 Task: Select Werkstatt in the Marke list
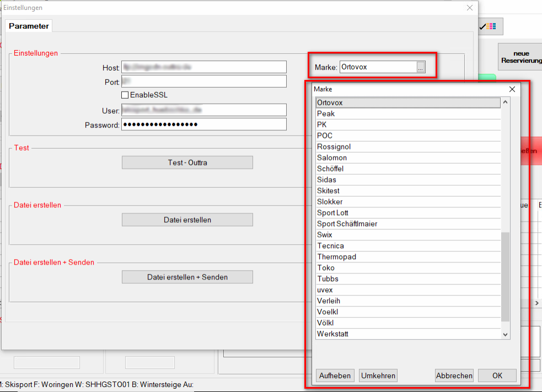pyautogui.click(x=408, y=334)
